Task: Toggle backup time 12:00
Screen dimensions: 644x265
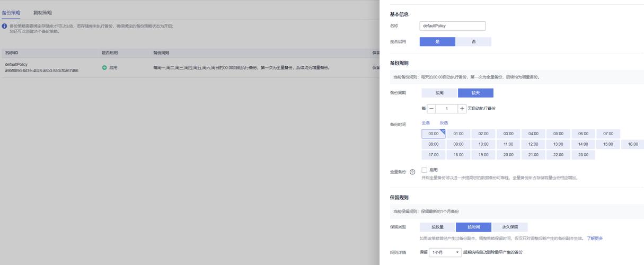Action: [x=533, y=144]
